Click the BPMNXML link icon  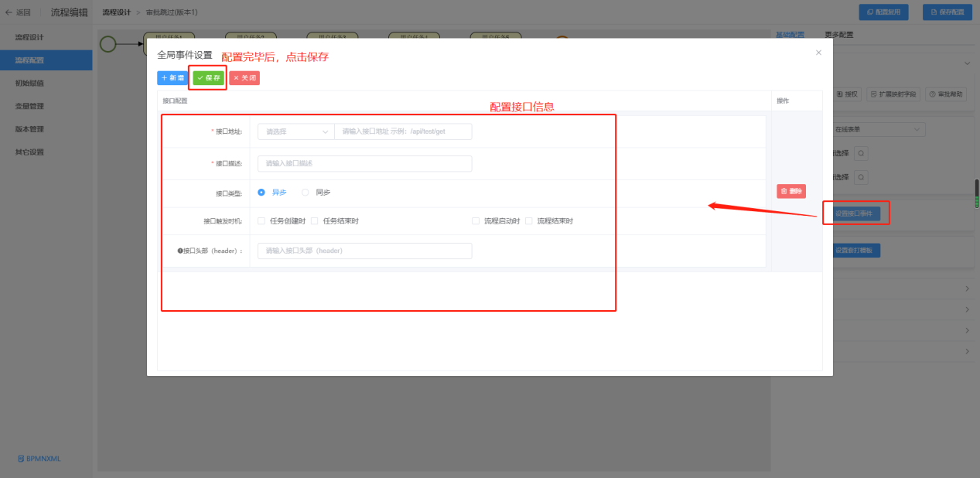[x=21, y=459]
